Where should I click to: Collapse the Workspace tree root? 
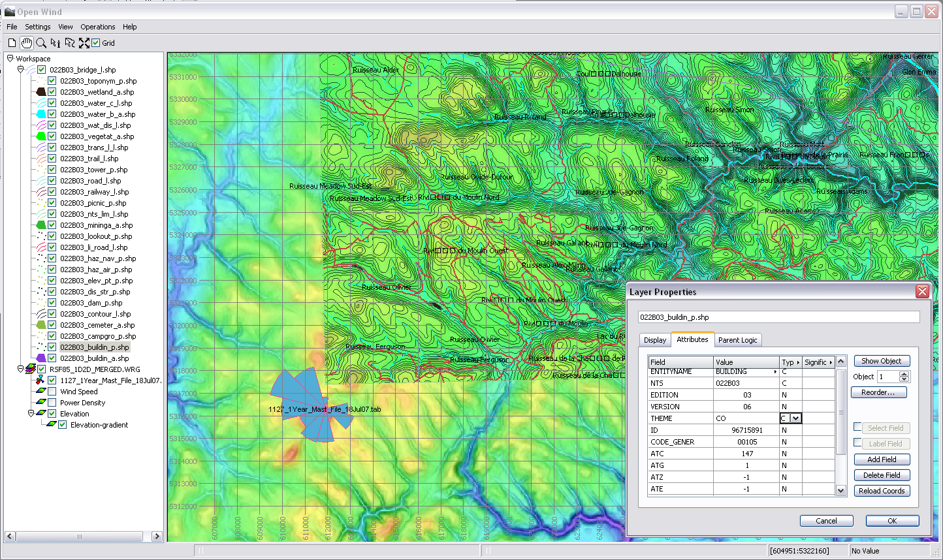point(10,59)
